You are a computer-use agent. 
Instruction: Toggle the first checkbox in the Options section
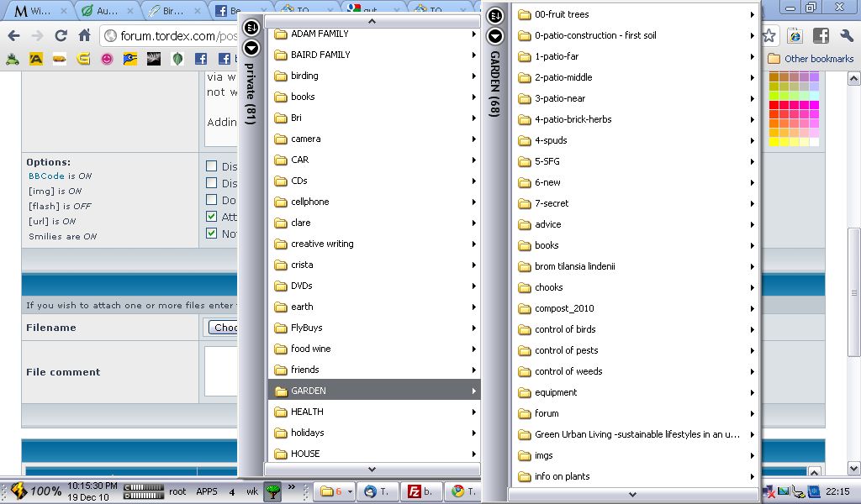coord(212,166)
